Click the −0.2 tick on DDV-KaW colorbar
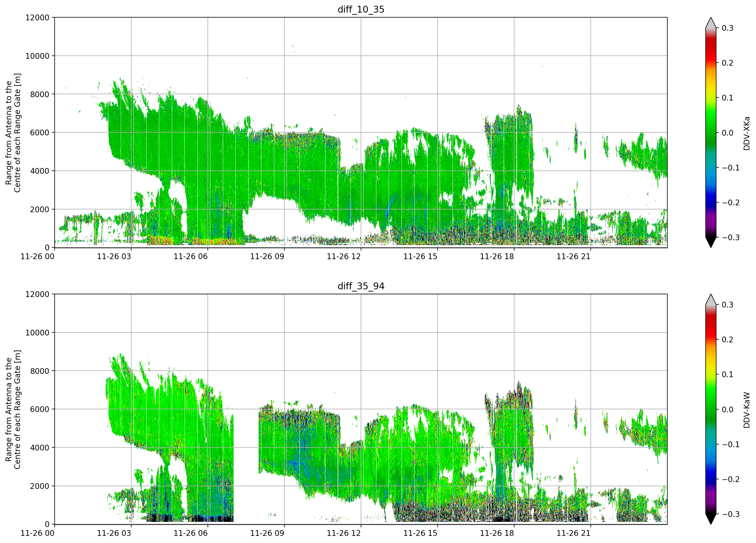The image size is (756, 543). point(731,479)
